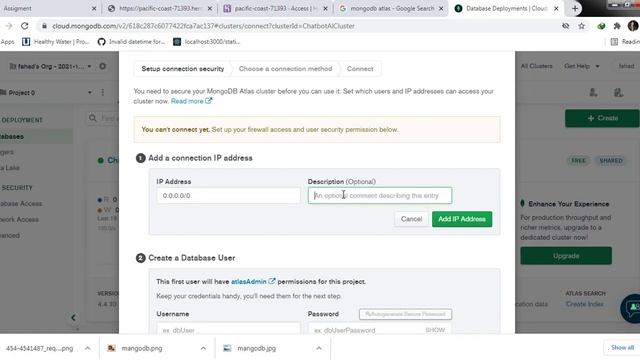Viewport: 640px width, 360px height.
Task: Close the Assignment tab
Action: 94,8
